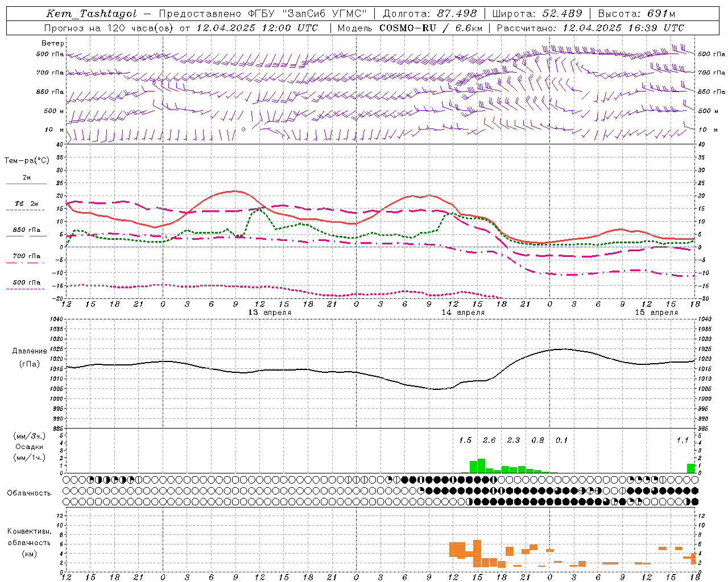The height and width of the screenshot is (582, 728).
Task: Click the Модель COSMO-RU / 6.6км label
Action: (410, 28)
